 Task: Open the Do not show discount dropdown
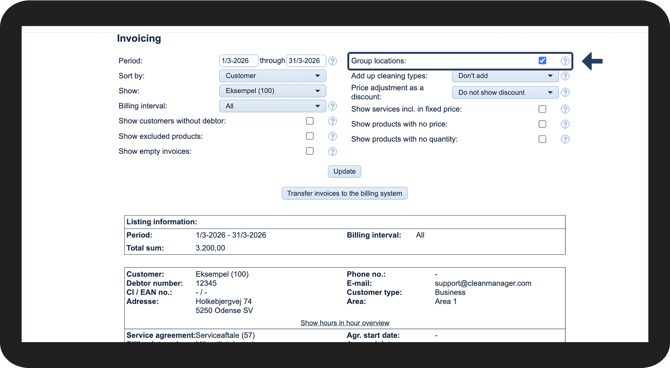pos(505,92)
